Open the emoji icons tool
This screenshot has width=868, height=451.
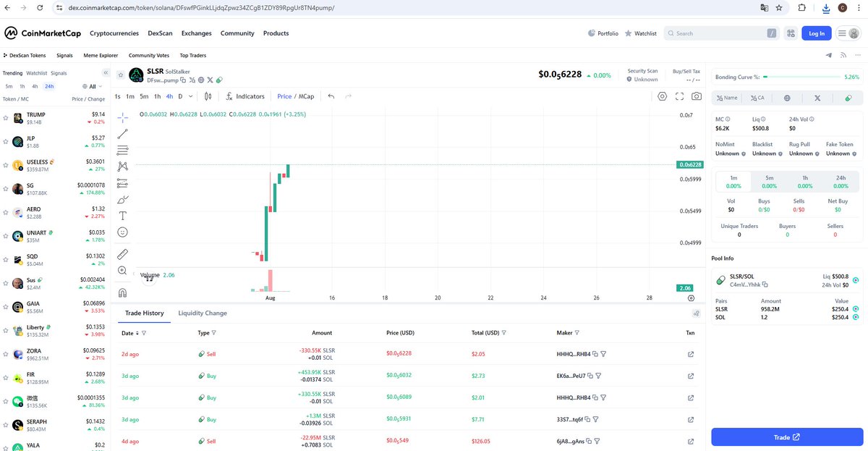[122, 232]
